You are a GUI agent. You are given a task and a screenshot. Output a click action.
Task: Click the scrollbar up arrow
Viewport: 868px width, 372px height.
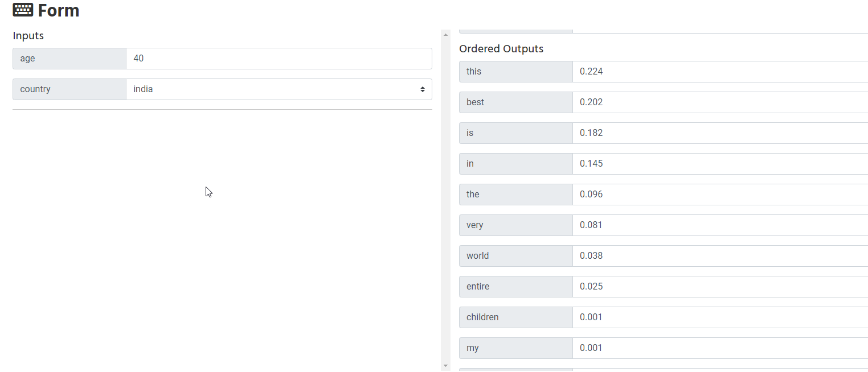pos(445,34)
